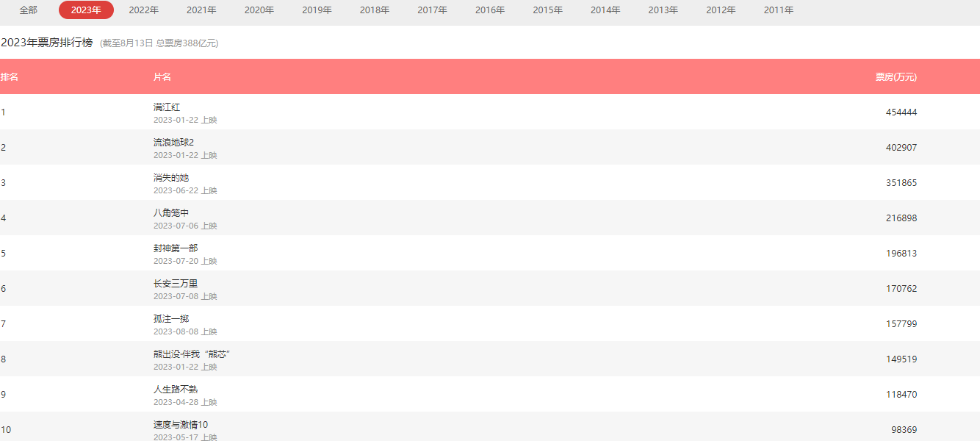Click the 2023-07-08 上映 release date
980x441 pixels.
pos(185,296)
